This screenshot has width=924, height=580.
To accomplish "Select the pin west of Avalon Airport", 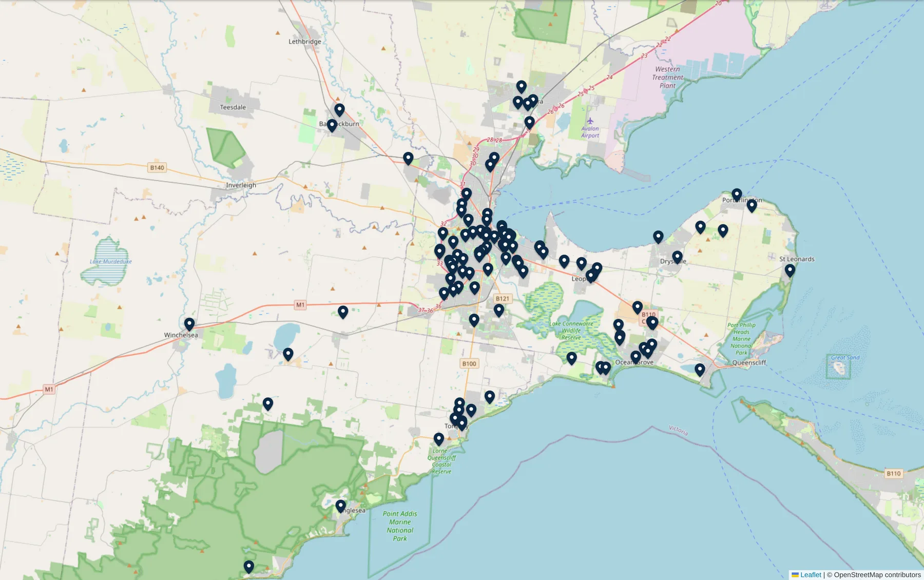I will pyautogui.click(x=529, y=123).
